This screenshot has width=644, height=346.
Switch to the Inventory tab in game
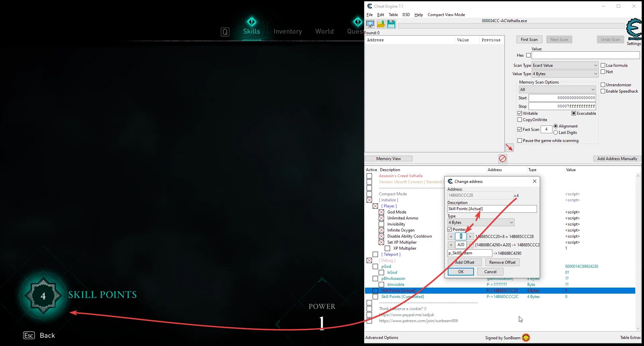coord(288,32)
